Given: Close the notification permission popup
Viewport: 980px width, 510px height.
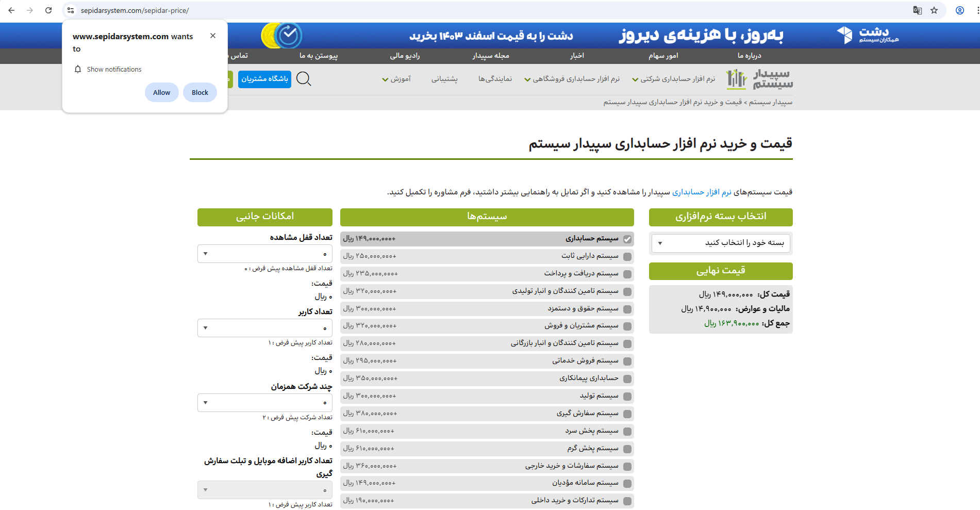Looking at the screenshot, I should coord(213,36).
